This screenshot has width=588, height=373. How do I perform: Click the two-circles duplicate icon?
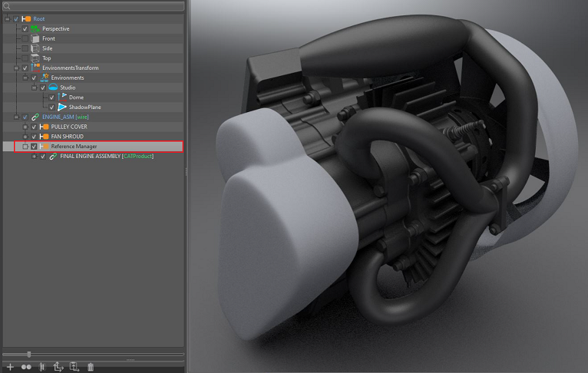point(26,367)
